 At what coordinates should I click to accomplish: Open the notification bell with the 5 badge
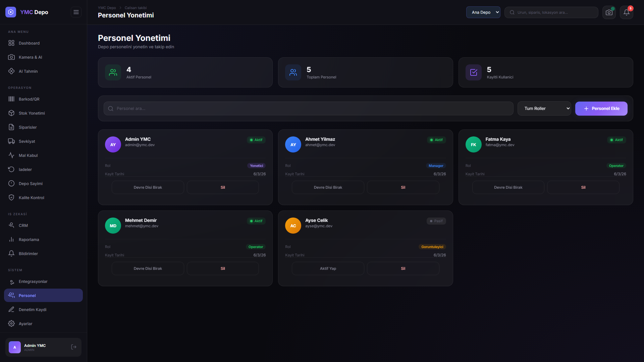tap(626, 12)
